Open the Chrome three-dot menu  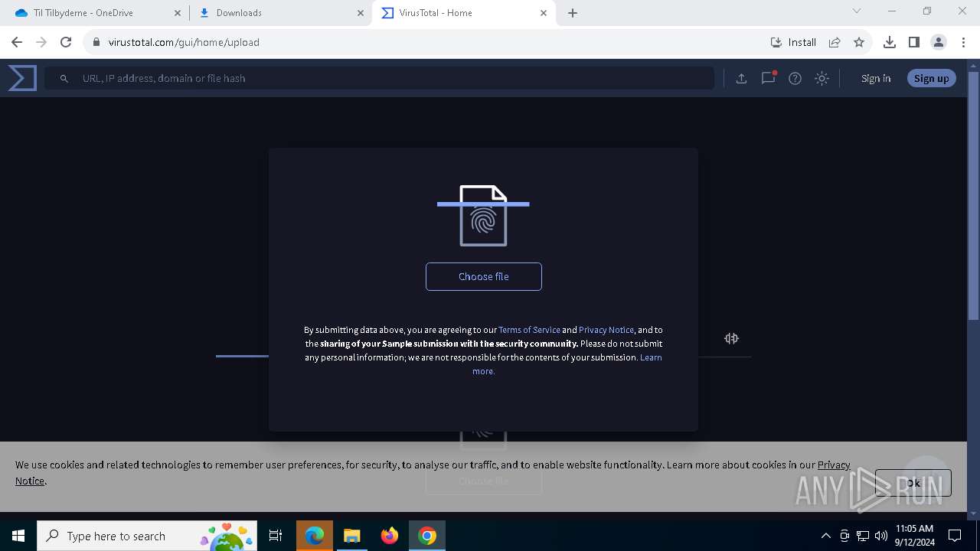[963, 42]
